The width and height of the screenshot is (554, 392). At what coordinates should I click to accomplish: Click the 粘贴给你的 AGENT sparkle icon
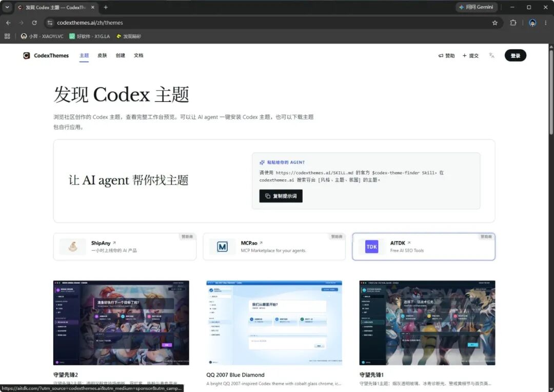click(x=262, y=162)
